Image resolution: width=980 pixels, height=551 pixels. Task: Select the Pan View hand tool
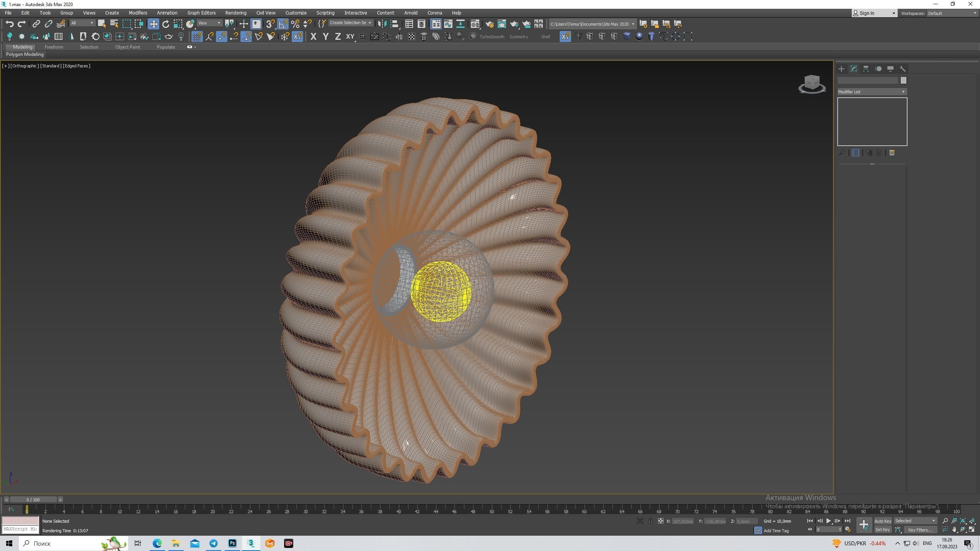point(954,530)
